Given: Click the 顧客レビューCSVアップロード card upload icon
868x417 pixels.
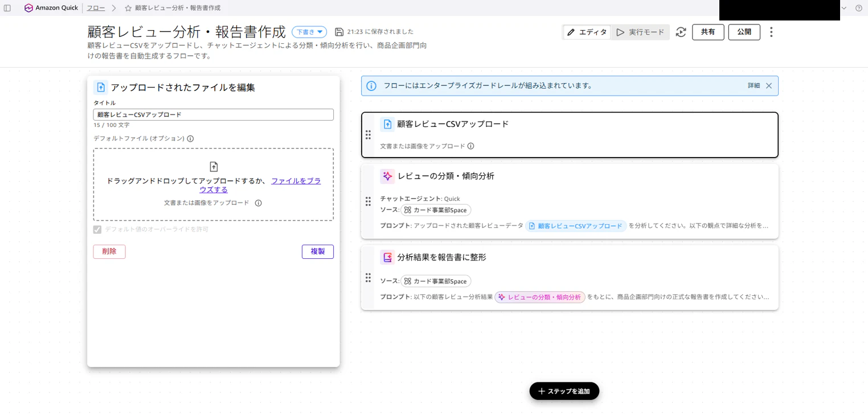Looking at the screenshot, I should coord(387,124).
